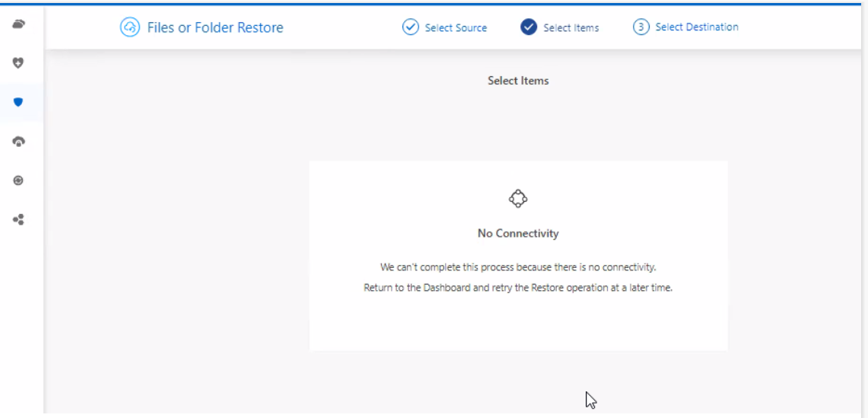Open the circular sync sidebar icon
This screenshot has width=868, height=418.
(x=19, y=180)
